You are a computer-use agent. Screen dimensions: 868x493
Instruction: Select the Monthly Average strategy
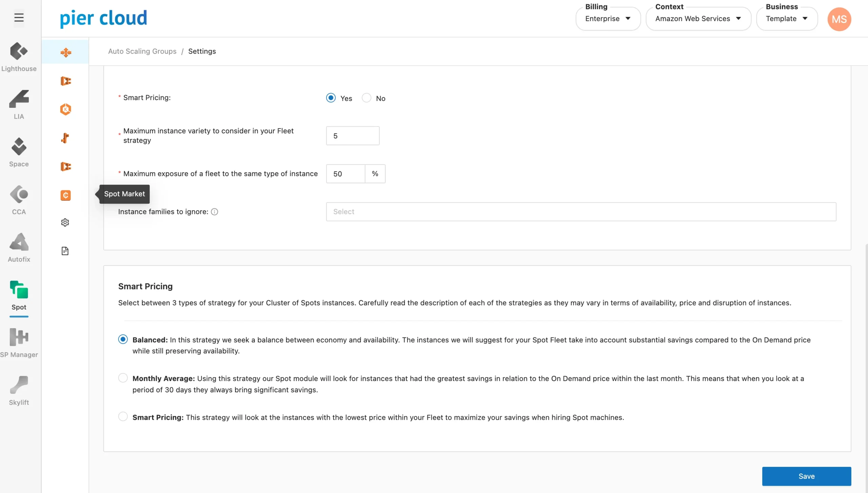click(x=123, y=378)
